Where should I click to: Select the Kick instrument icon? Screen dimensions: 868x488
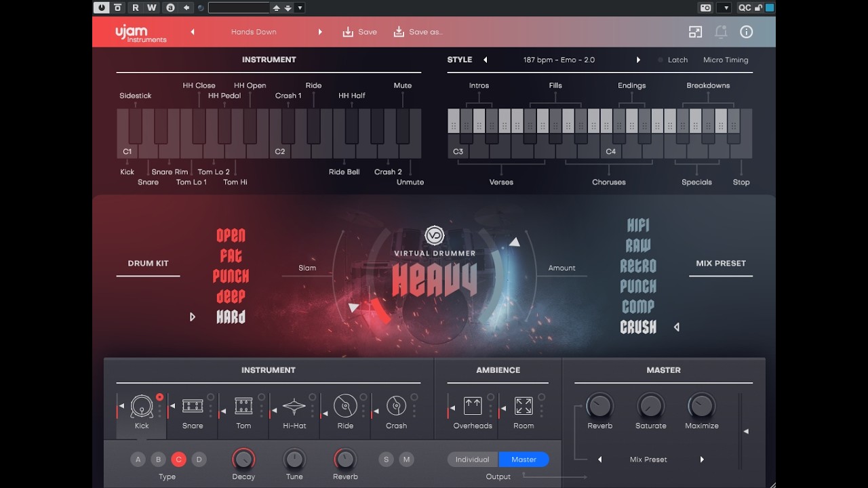[x=142, y=406]
